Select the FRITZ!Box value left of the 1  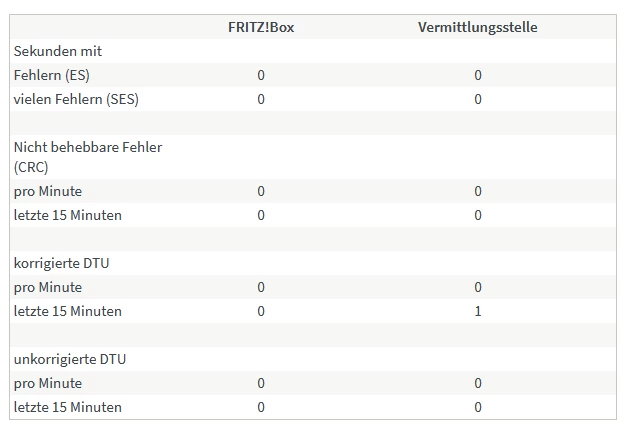[x=261, y=311]
